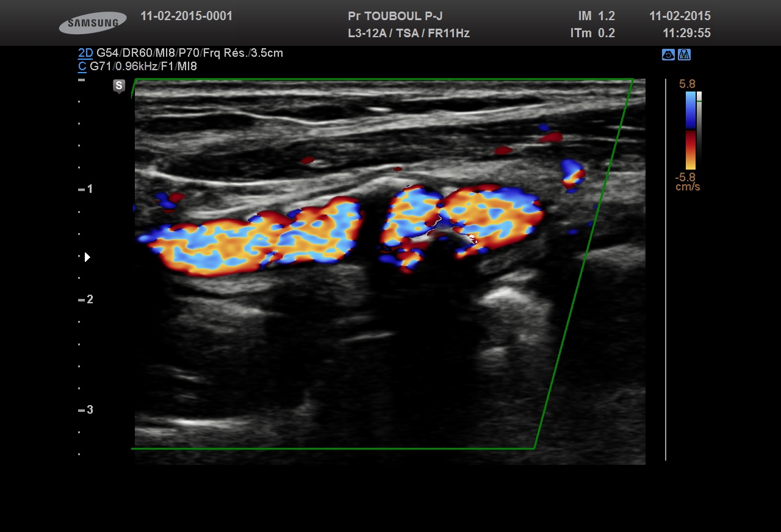Screen dimensions: 781x532
Task: Click the 11:29:55 time display
Action: pyautogui.click(x=686, y=34)
